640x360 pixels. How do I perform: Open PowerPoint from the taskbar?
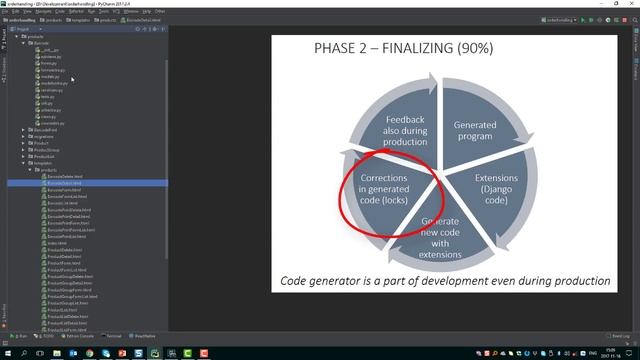tap(122, 353)
